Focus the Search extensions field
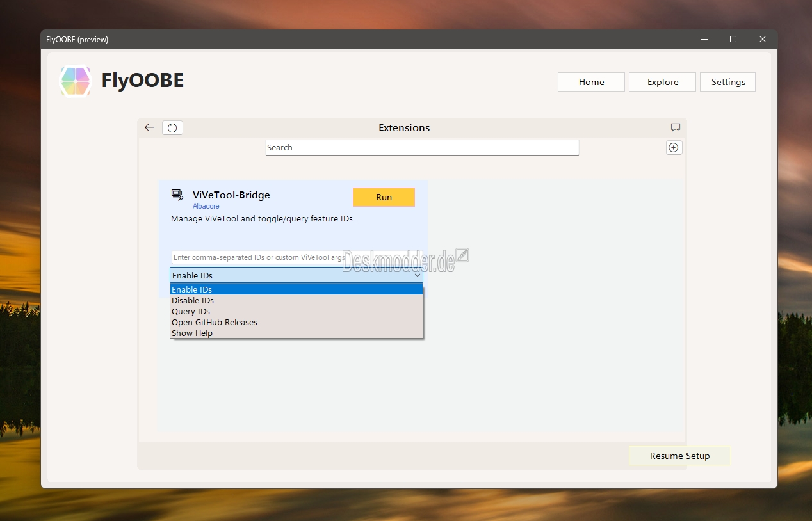Screen dimensions: 812x521 pos(421,147)
